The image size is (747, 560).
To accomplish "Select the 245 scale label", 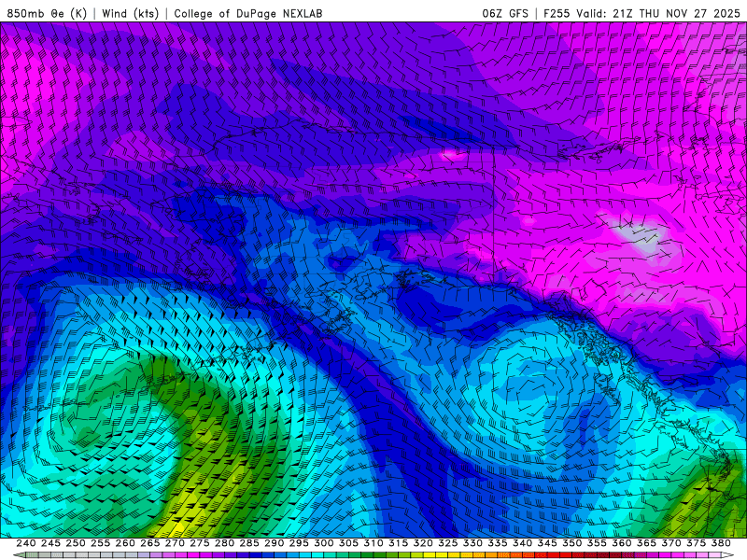I will pos(50,543).
